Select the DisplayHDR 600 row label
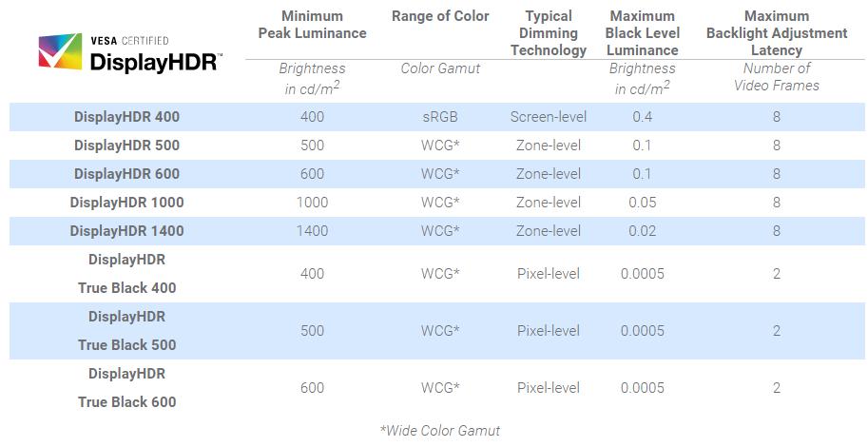This screenshot has height=447, width=868. tap(126, 174)
